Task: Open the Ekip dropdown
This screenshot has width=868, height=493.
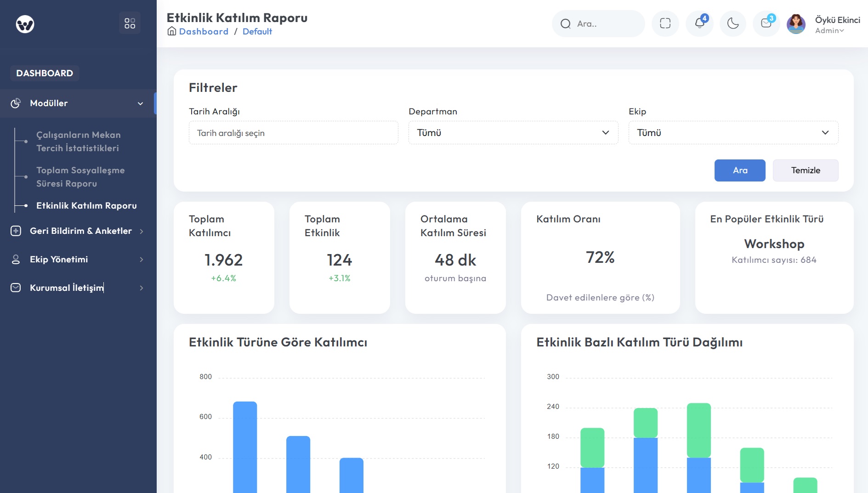Action: click(733, 133)
